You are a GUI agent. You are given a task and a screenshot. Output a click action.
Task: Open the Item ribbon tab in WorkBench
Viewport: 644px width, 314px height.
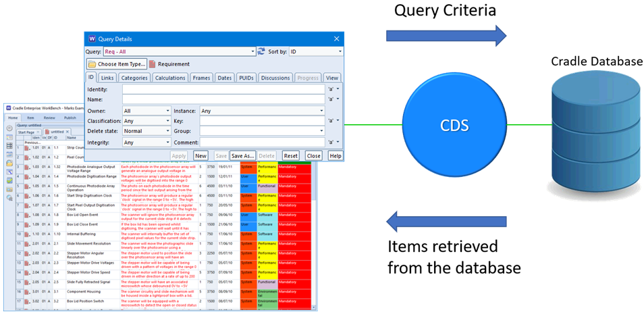pos(30,117)
